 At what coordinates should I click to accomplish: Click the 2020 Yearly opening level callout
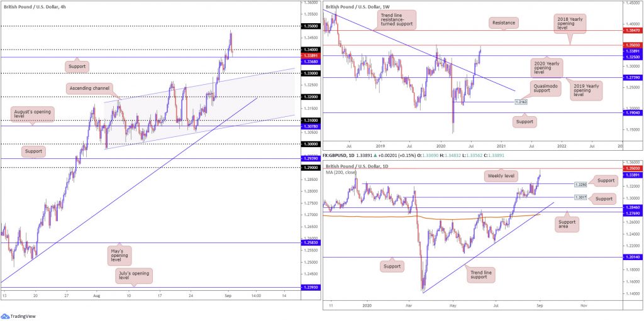click(547, 68)
